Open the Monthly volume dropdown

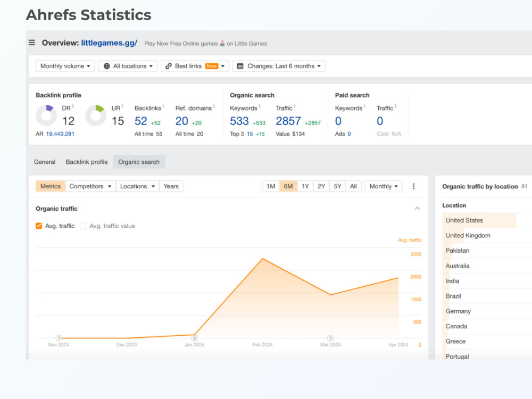click(65, 66)
